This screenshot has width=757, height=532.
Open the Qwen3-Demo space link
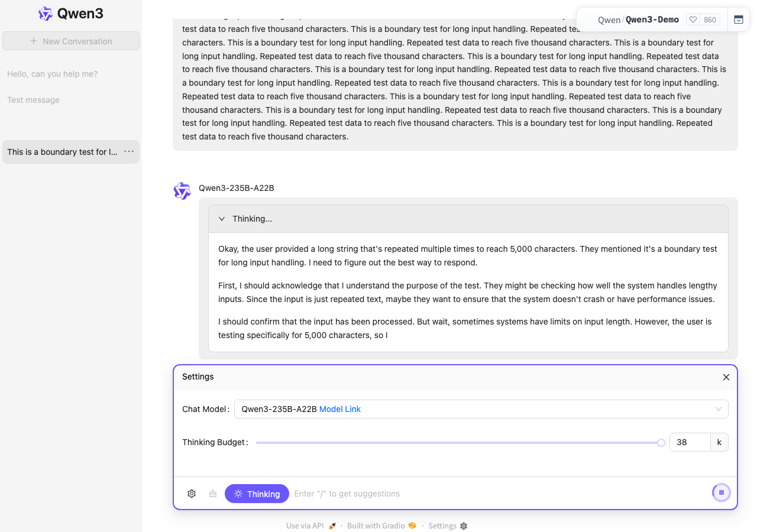pos(652,20)
